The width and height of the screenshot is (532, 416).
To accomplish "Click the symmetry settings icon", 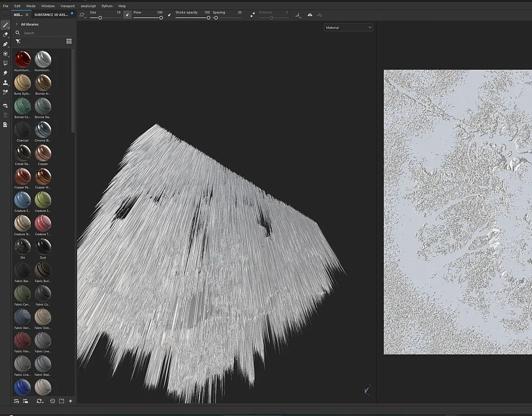I will pyautogui.click(x=319, y=14).
